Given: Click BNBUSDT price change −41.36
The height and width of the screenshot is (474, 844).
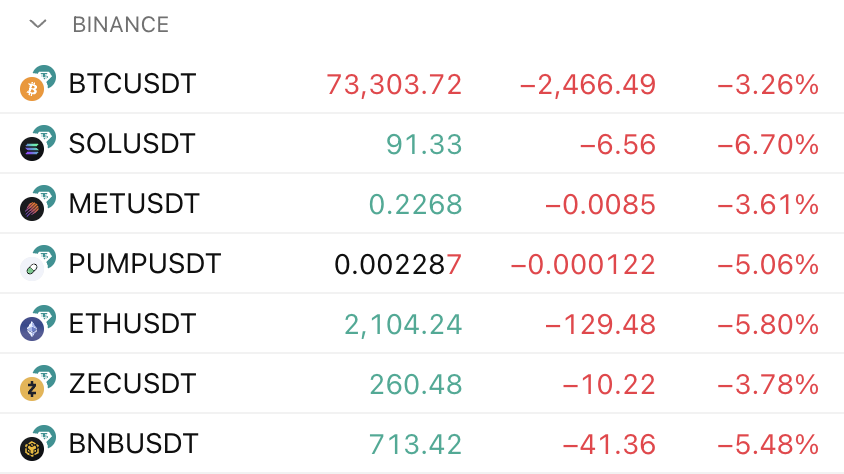Looking at the screenshot, I should tap(608, 444).
